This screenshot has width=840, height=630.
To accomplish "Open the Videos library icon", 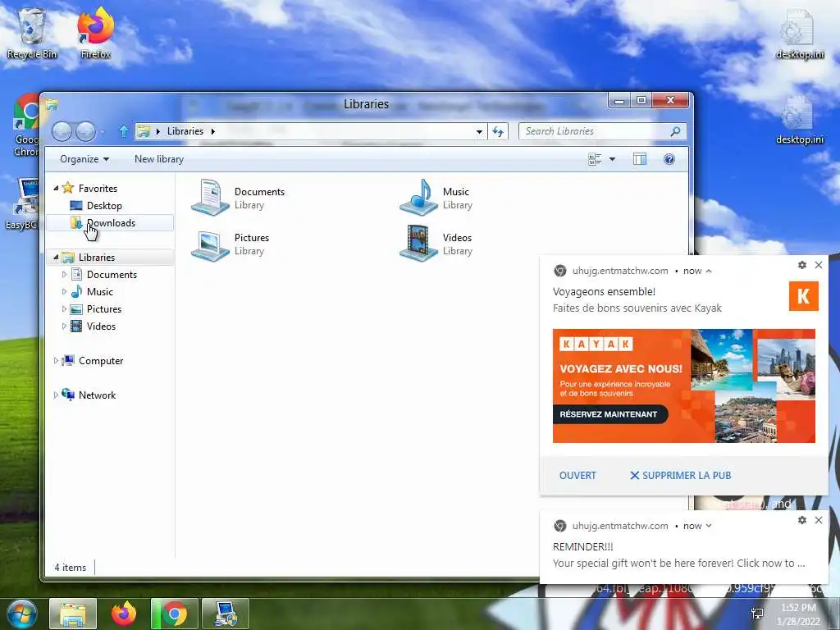I will pyautogui.click(x=418, y=243).
